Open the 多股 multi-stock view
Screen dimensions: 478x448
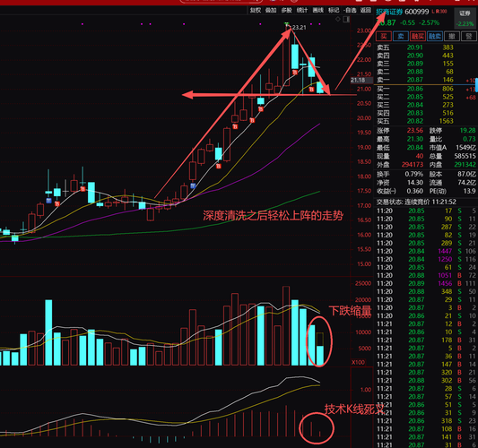[287, 11]
